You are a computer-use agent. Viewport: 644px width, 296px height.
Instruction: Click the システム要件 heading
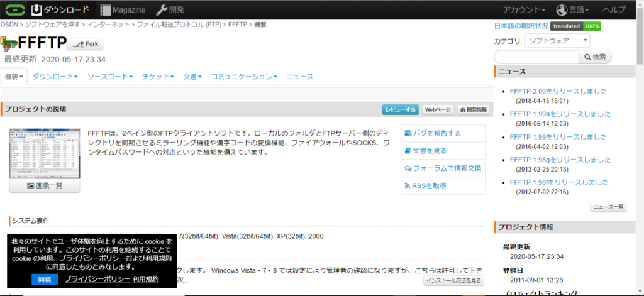pos(30,221)
